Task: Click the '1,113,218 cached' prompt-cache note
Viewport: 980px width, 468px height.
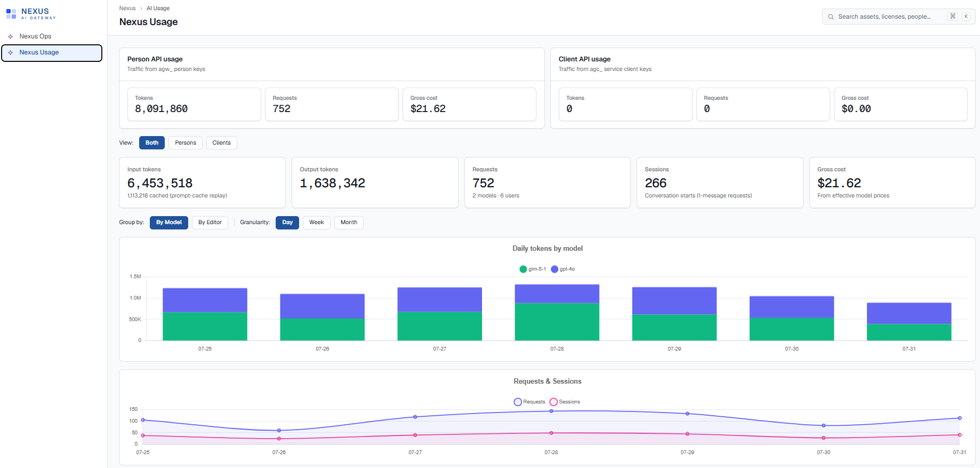Action: point(177,196)
